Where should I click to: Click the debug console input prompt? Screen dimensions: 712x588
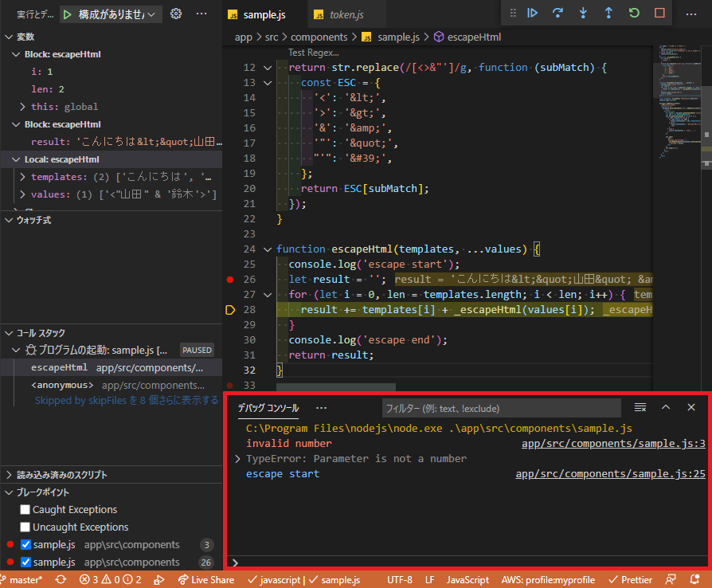[x=467, y=563]
